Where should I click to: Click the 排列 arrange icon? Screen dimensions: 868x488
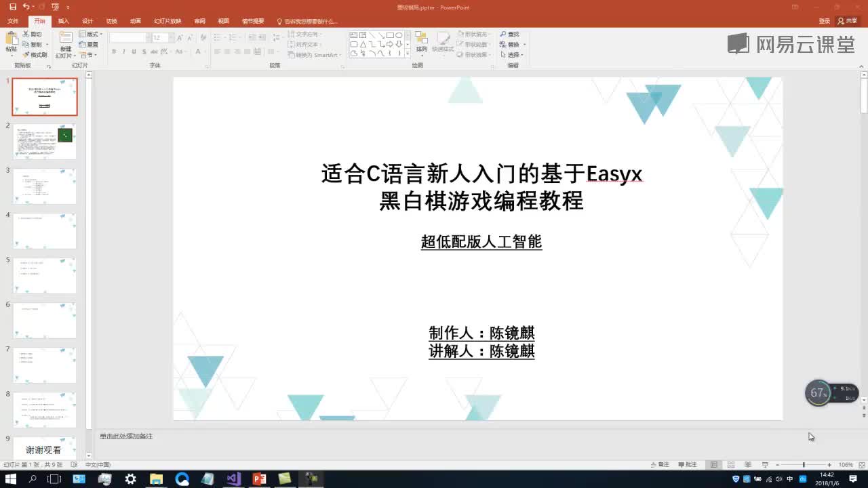pyautogui.click(x=422, y=41)
